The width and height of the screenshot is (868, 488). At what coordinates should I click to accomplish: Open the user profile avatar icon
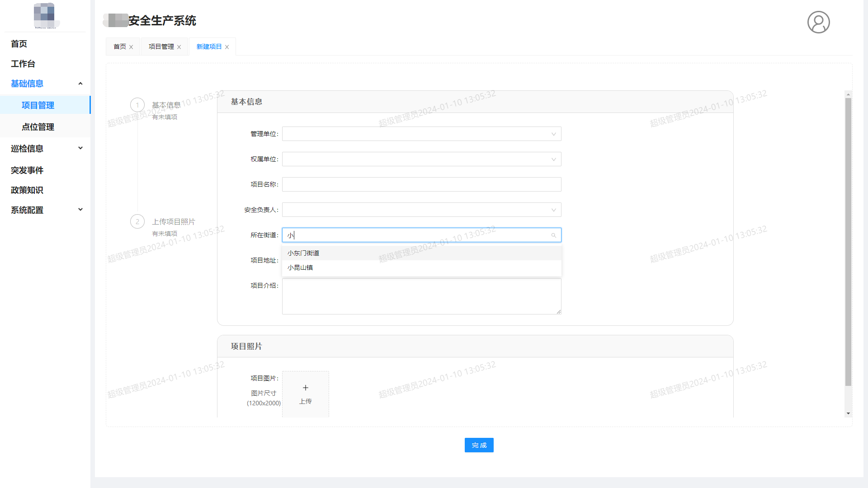(818, 22)
